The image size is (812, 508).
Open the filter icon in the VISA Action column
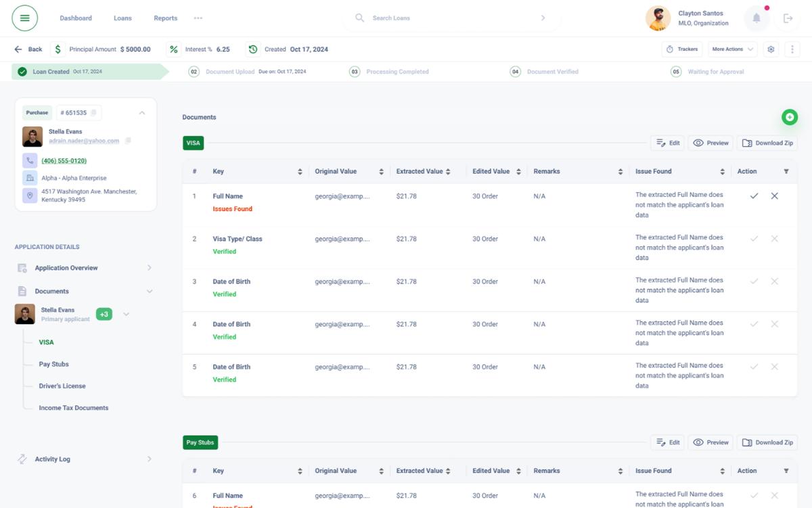point(786,171)
